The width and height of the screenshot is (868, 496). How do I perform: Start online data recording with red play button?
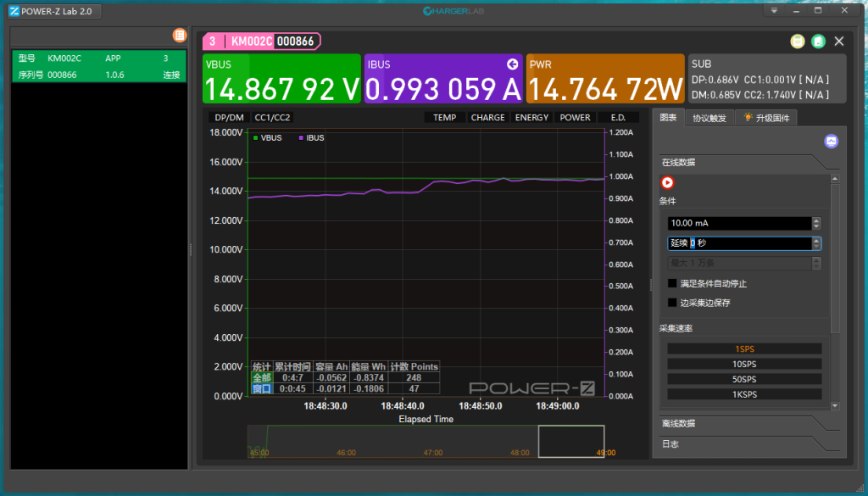coord(667,182)
